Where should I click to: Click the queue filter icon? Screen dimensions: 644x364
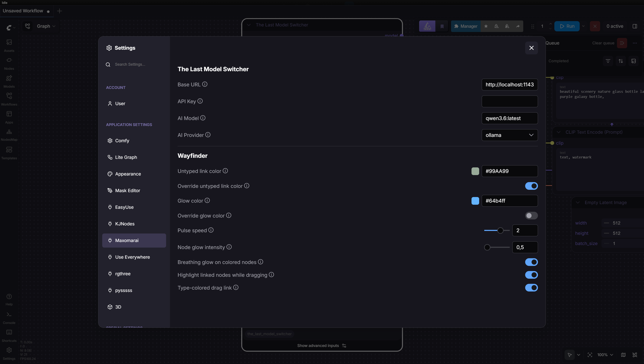(x=608, y=61)
